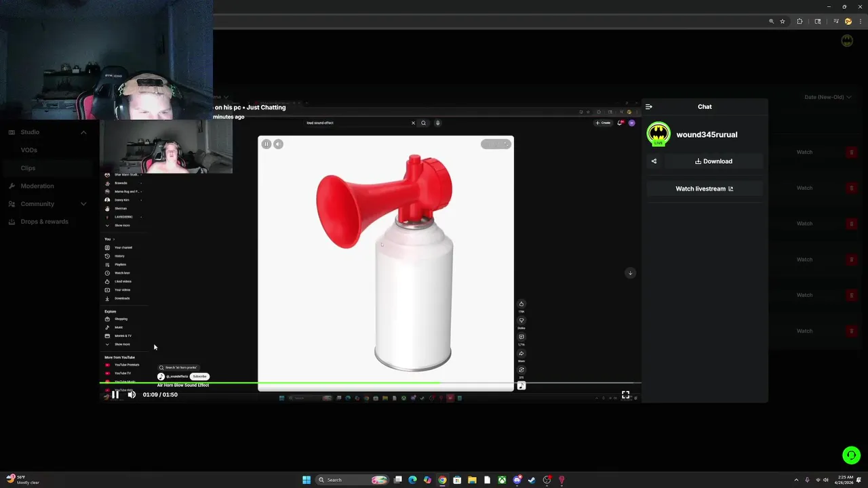Switch to Google Chrome on the taskbar
The image size is (868, 488).
point(442,480)
